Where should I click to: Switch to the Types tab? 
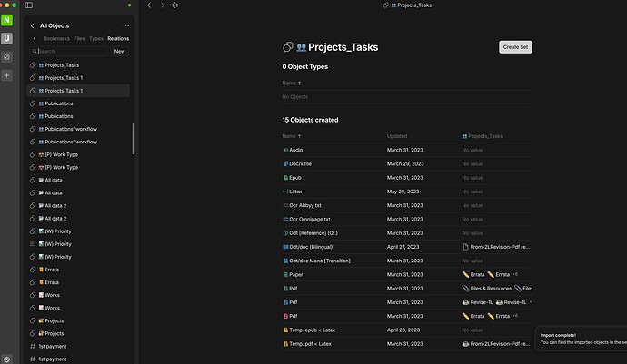pos(96,38)
